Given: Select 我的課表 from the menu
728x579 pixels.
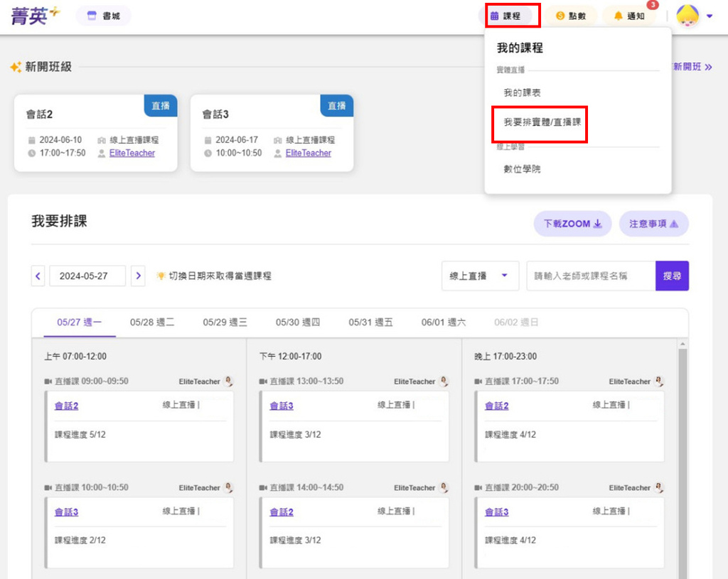Looking at the screenshot, I should tap(523, 93).
